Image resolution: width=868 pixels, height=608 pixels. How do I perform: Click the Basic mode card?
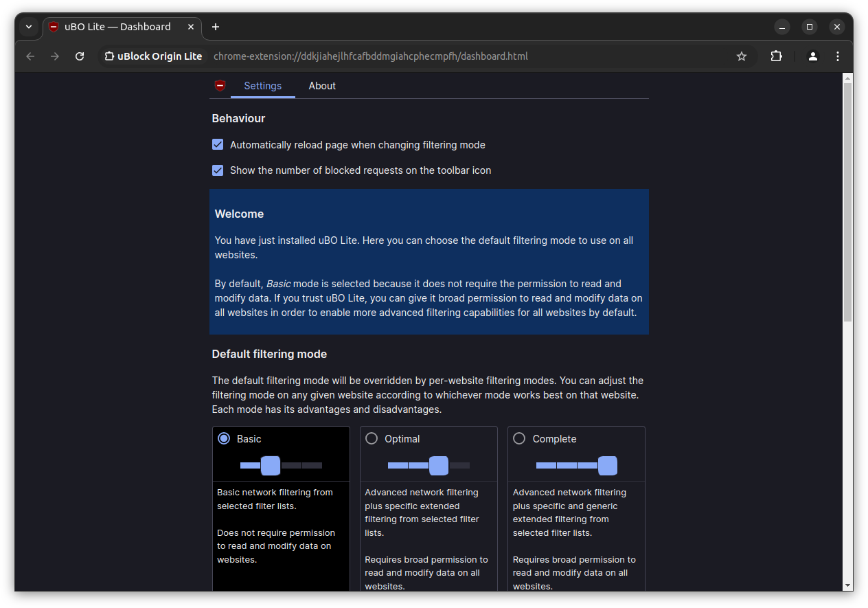281,453
